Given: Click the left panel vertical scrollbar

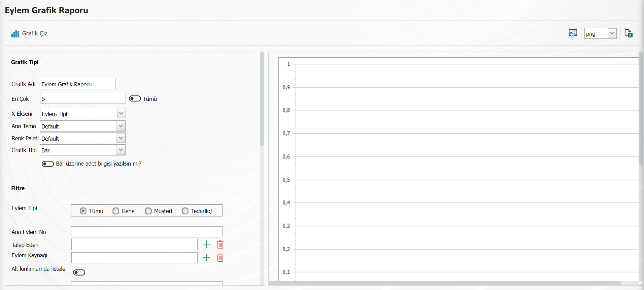Looking at the screenshot, I should coord(262,99).
